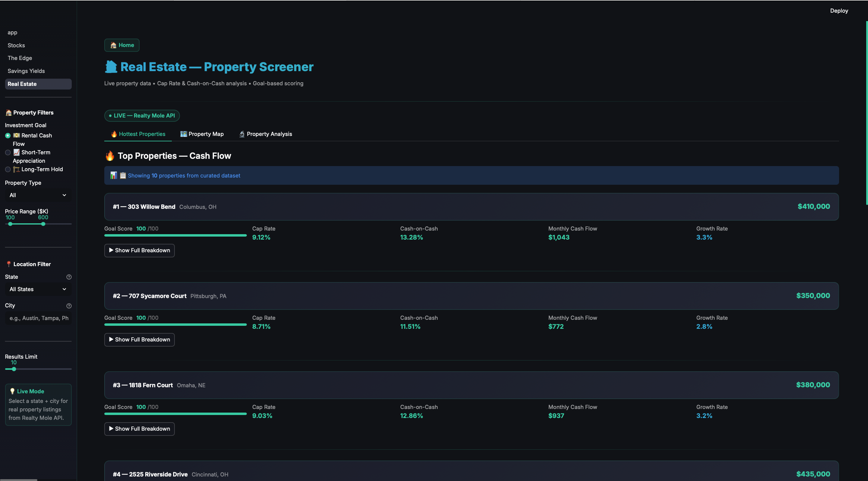The height and width of the screenshot is (481, 868).
Task: Click the house icon in Home button
Action: 113,45
